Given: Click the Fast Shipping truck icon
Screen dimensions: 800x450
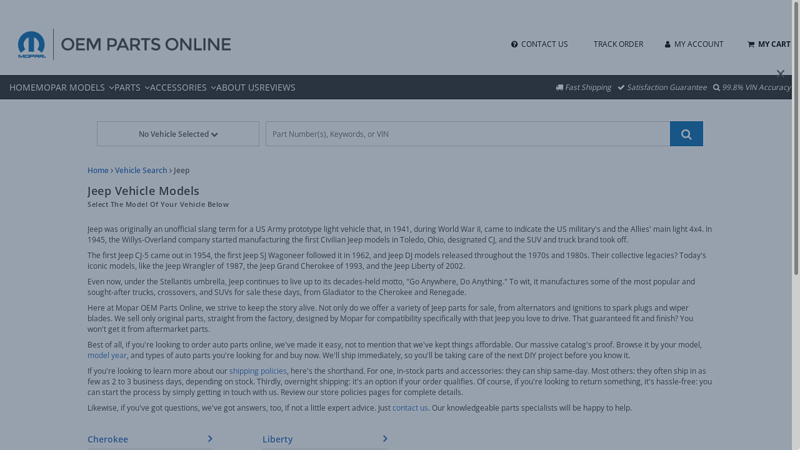Looking at the screenshot, I should click(x=560, y=88).
